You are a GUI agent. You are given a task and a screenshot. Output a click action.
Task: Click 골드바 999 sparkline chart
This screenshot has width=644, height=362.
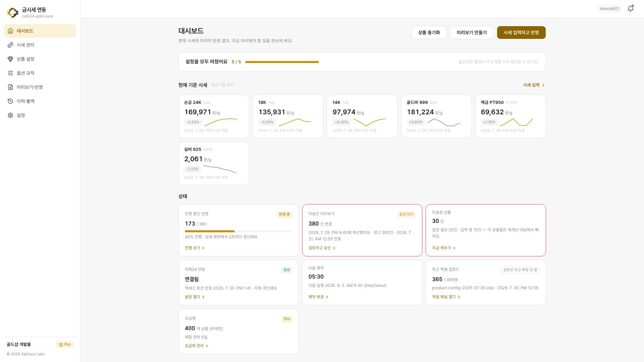443,122
